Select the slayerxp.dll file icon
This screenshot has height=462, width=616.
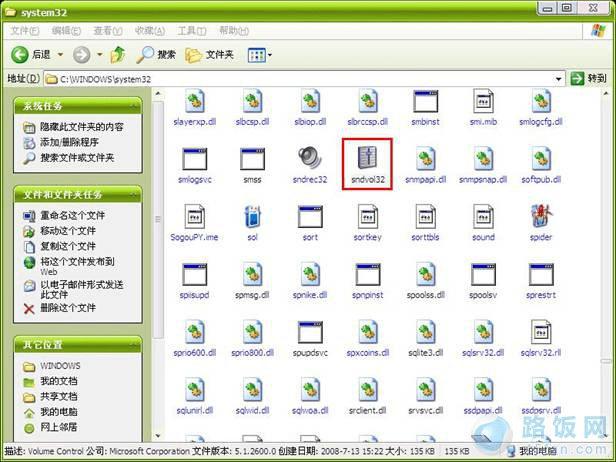click(x=195, y=101)
